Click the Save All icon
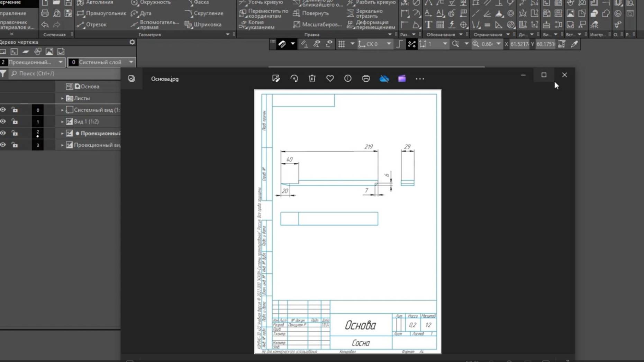Screen dimensions: 644x362 coord(69,13)
